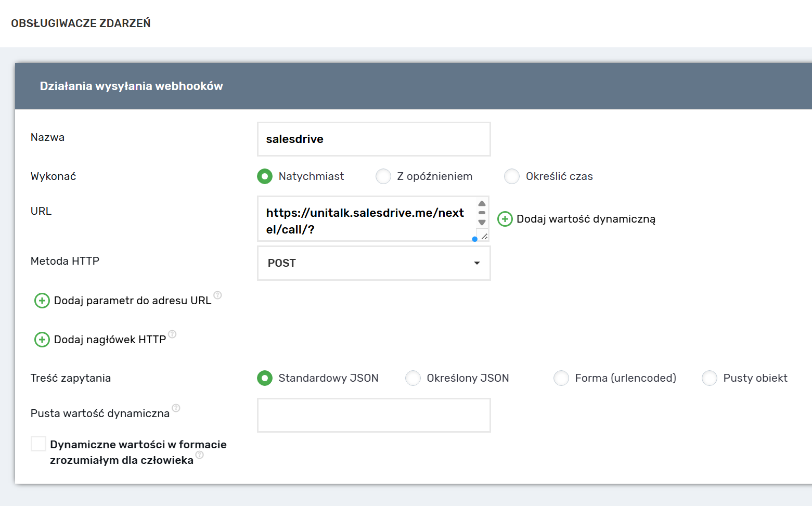Open the Metoda HTTP dropdown showing POST
Image resolution: width=812 pixels, height=506 pixels.
pyautogui.click(x=373, y=263)
